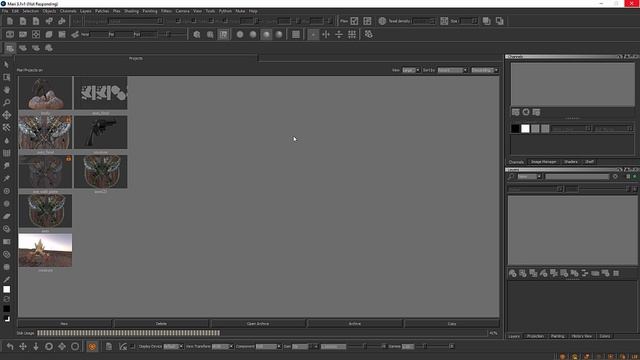Click the new project page icon in top toolbar
640x360 pixels.
(x=10, y=21)
